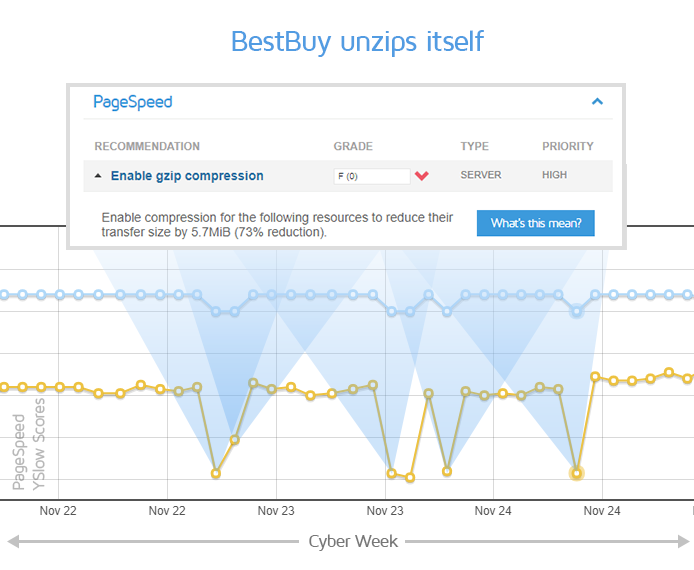The image size is (694, 570).
Task: Select the PageSpeed panel title
Action: [x=133, y=102]
